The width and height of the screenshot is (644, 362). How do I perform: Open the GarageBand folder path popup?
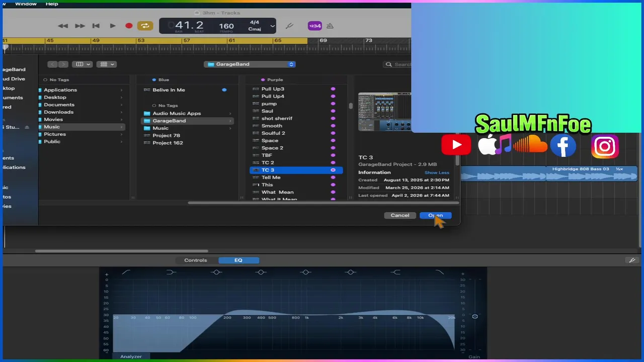click(250, 64)
